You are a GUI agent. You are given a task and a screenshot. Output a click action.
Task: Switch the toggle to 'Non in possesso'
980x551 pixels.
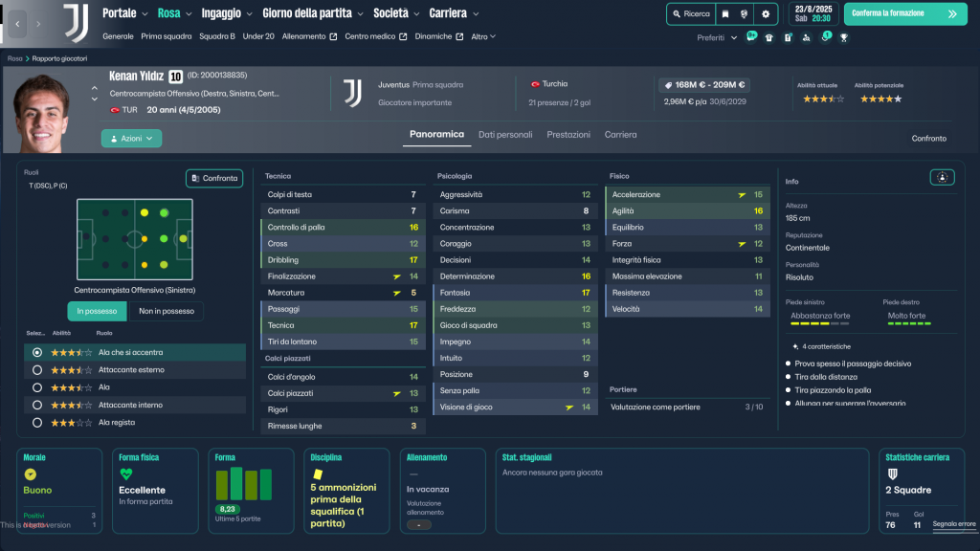[x=167, y=311]
